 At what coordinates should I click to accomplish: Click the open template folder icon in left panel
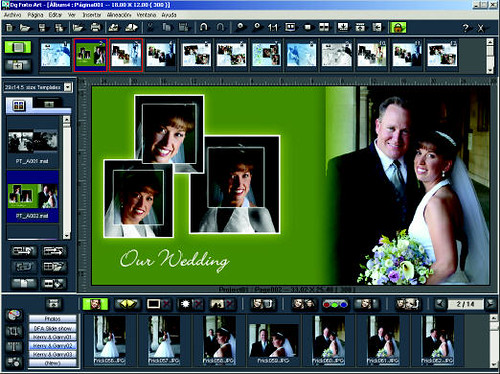coord(54,267)
